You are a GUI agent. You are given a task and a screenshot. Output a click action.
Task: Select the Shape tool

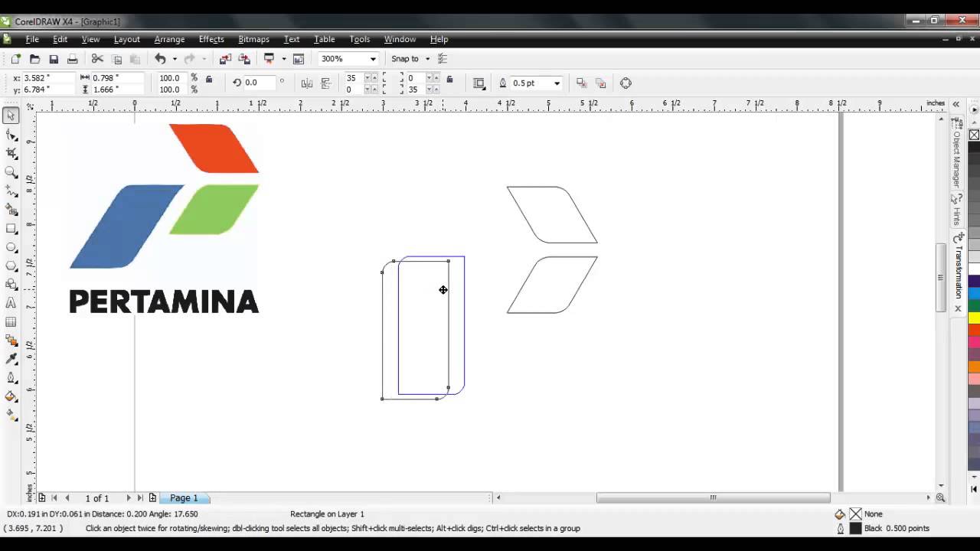coord(11,135)
